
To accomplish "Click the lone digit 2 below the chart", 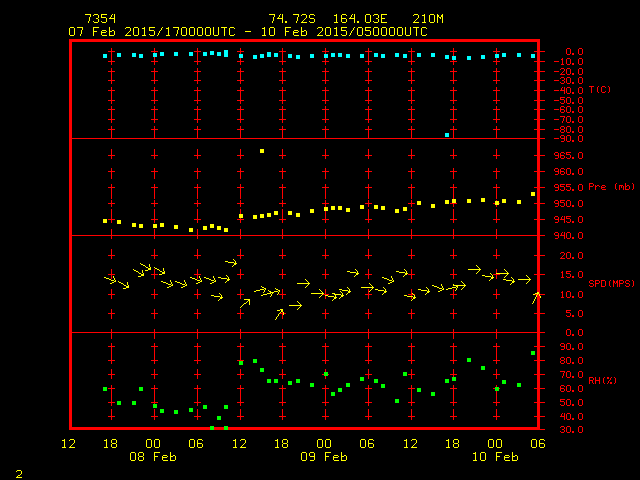I will click(x=19, y=474).
